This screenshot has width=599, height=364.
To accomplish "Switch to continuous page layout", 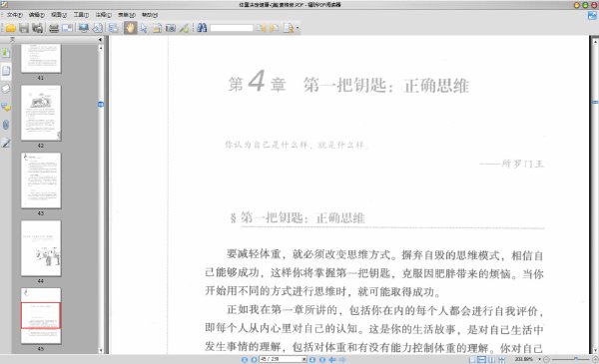I will (482, 359).
